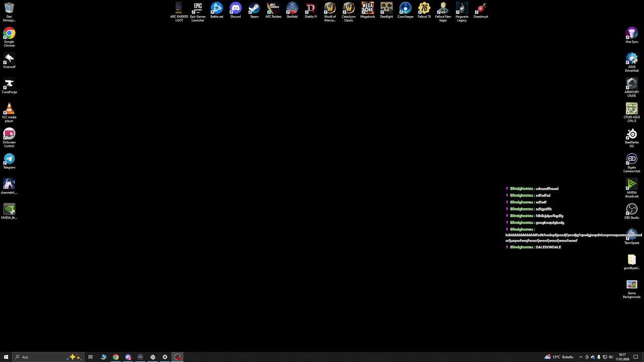The width and height of the screenshot is (644, 362).
Task: Click chat message 'fdhlkgjdpofkgdfg' in overlay
Action: (549, 216)
